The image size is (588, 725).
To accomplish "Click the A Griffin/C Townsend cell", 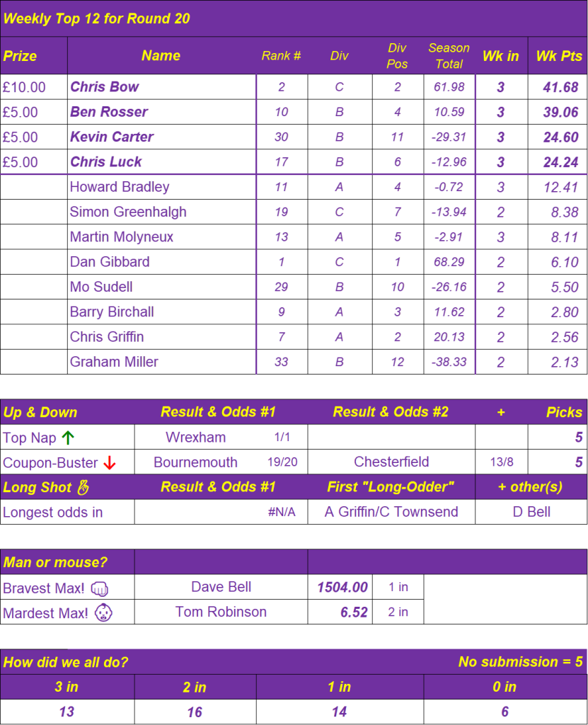I will [391, 512].
